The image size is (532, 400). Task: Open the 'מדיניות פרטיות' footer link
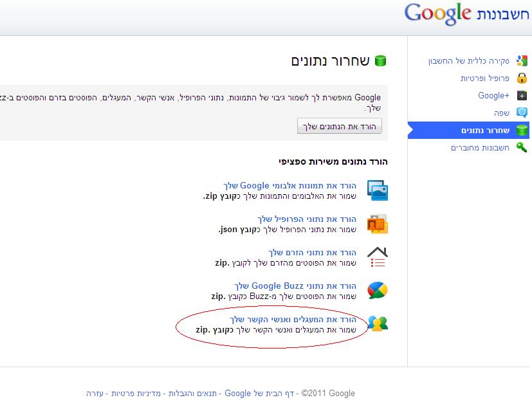[x=136, y=393]
